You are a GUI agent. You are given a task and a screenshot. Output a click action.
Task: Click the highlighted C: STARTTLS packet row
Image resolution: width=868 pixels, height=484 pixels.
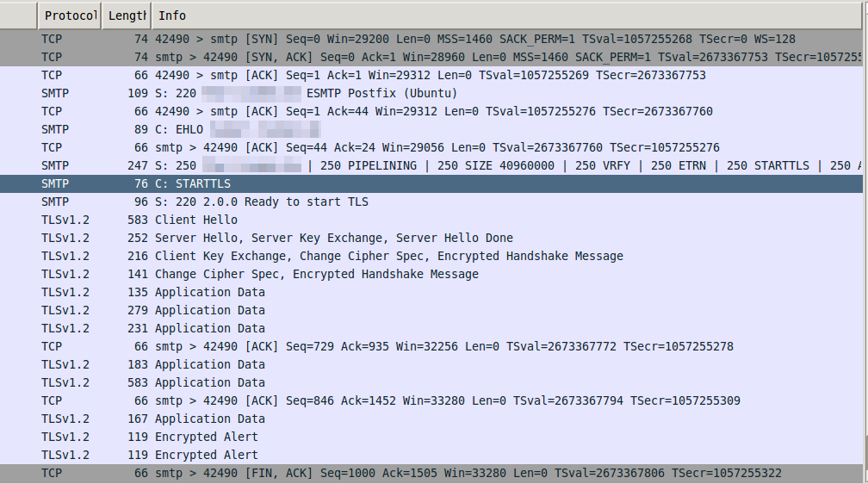pos(344,183)
